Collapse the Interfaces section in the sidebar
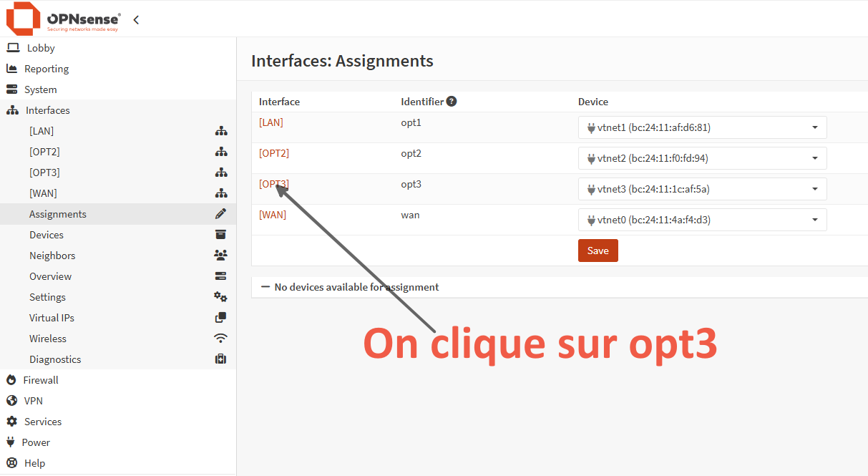Screen dimensions: 868x476 47,110
